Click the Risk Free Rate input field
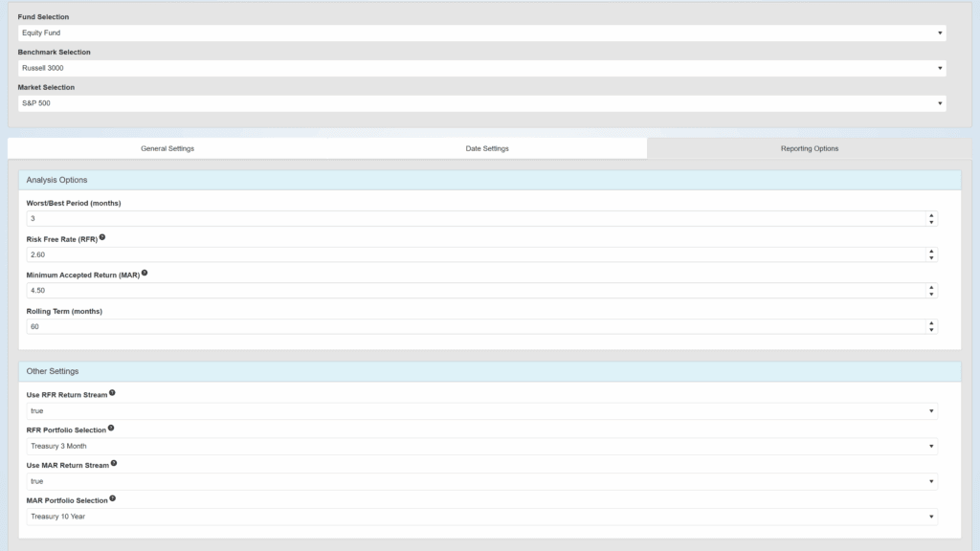 [474, 254]
